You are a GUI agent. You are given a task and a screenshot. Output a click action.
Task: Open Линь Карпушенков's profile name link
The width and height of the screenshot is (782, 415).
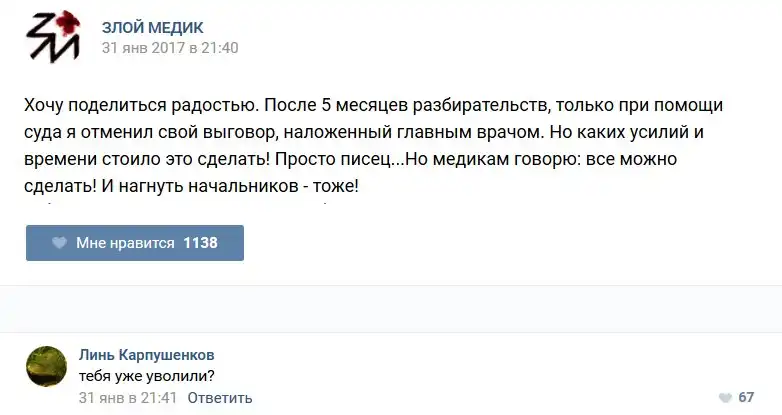coord(146,355)
